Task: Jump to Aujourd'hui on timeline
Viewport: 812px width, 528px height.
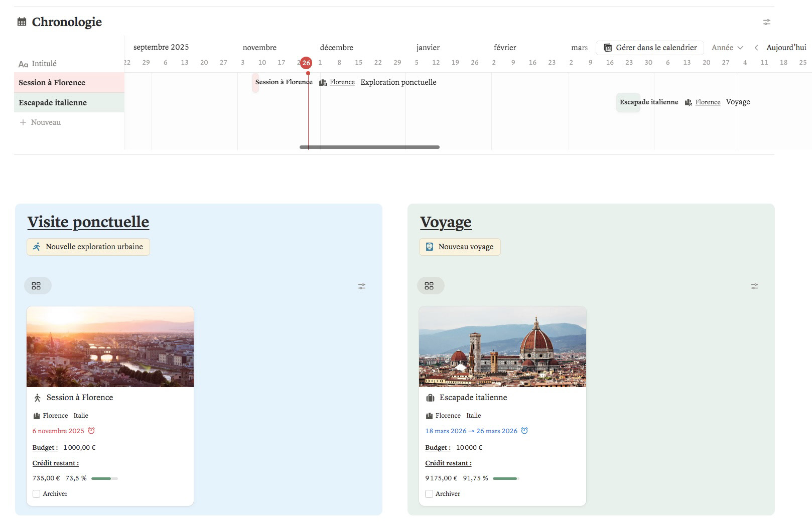Action: tap(786, 48)
